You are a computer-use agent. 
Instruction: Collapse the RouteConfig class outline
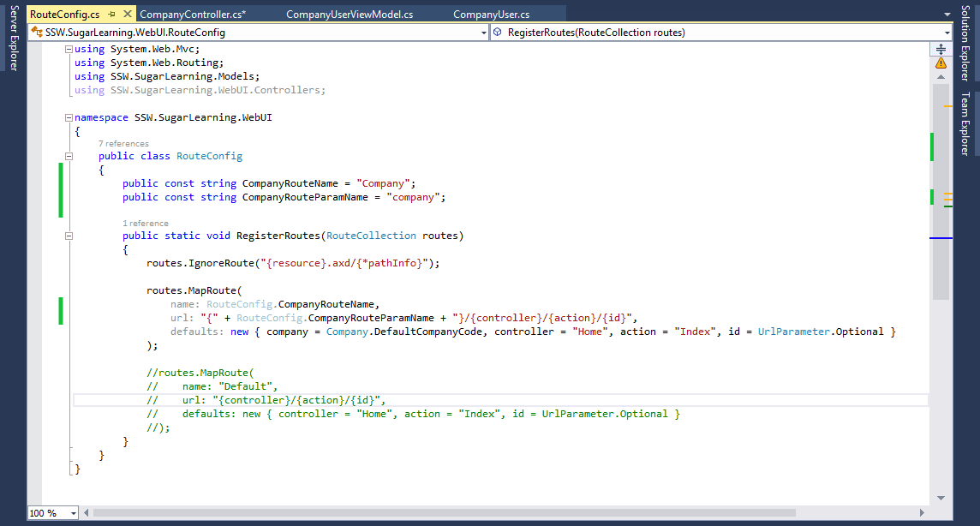[69, 156]
